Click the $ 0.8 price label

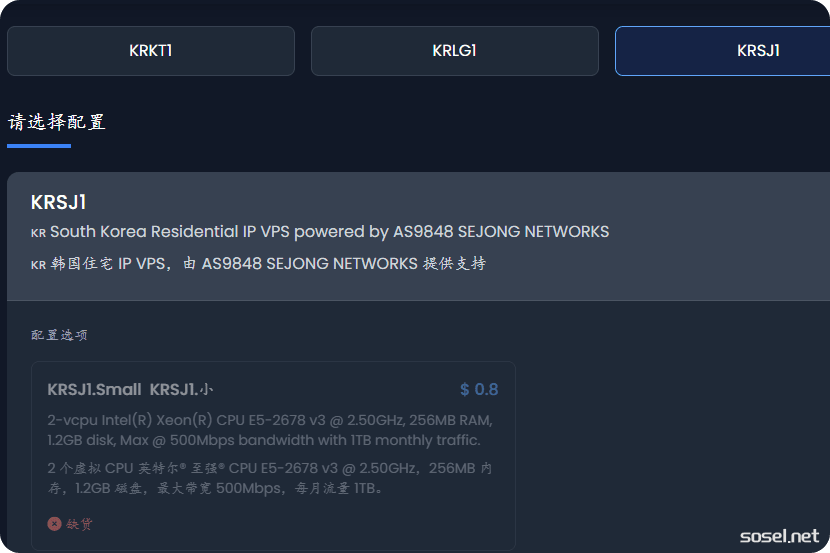coord(479,390)
